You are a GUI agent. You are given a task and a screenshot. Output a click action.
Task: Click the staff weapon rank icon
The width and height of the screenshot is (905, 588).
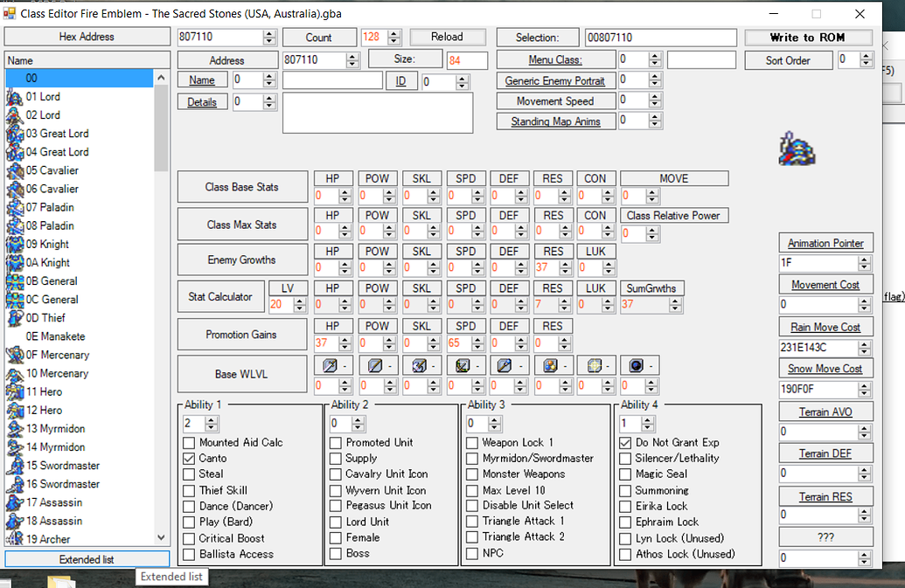coord(506,365)
